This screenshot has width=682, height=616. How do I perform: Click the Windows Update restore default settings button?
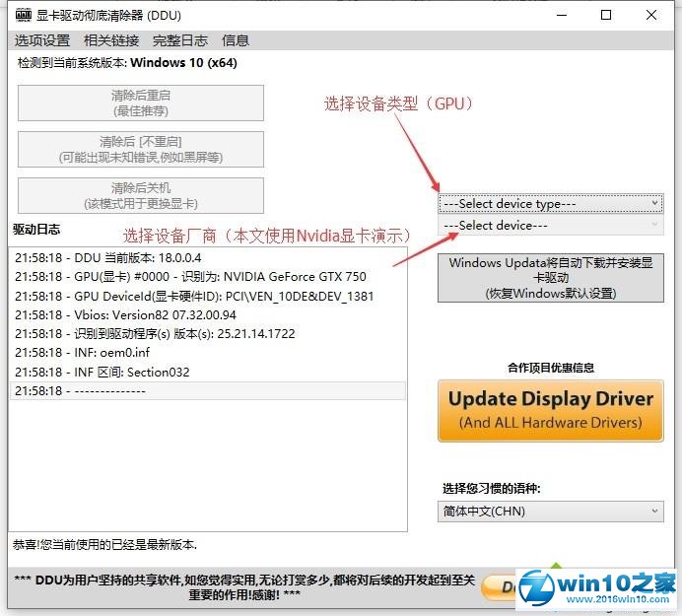coord(550,278)
